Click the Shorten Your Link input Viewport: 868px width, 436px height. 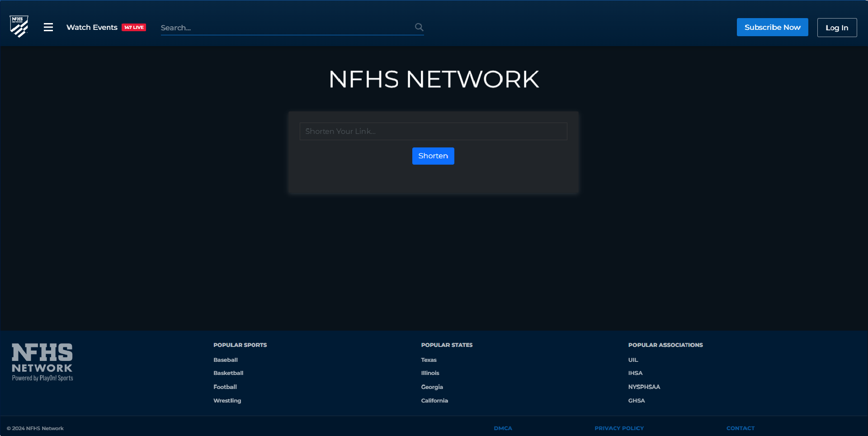(433, 131)
